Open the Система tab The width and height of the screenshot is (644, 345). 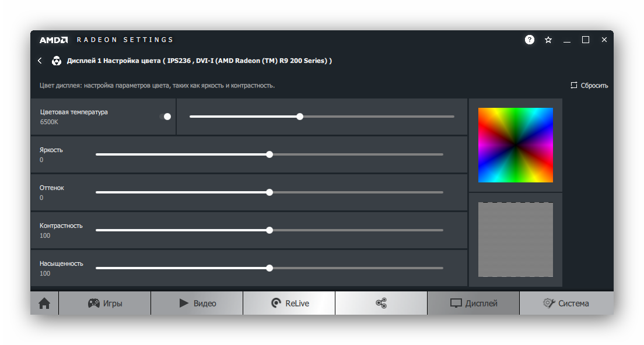click(x=566, y=303)
